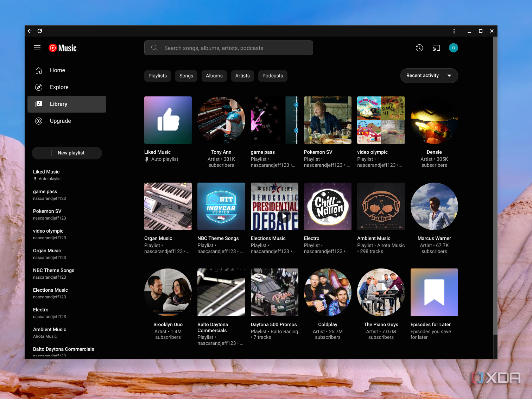Viewport: 532px width, 399px height.
Task: Go back with the window back arrow
Action: (x=30, y=31)
